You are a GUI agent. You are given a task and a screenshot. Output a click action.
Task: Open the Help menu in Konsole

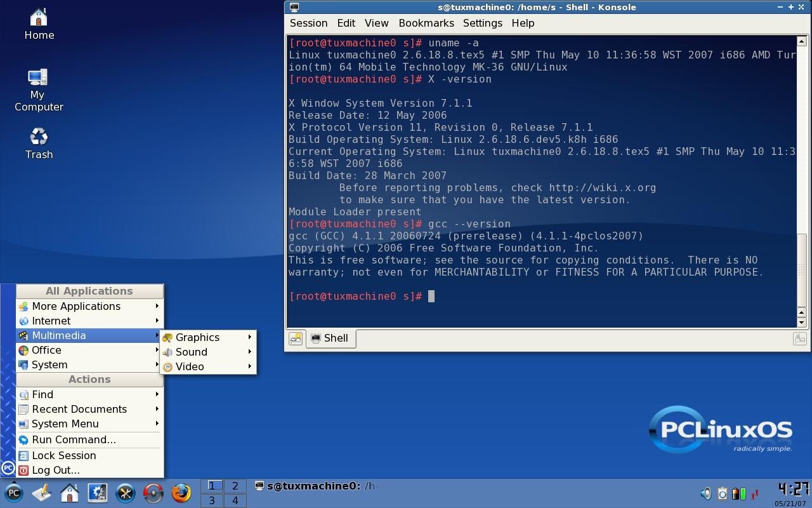click(523, 23)
